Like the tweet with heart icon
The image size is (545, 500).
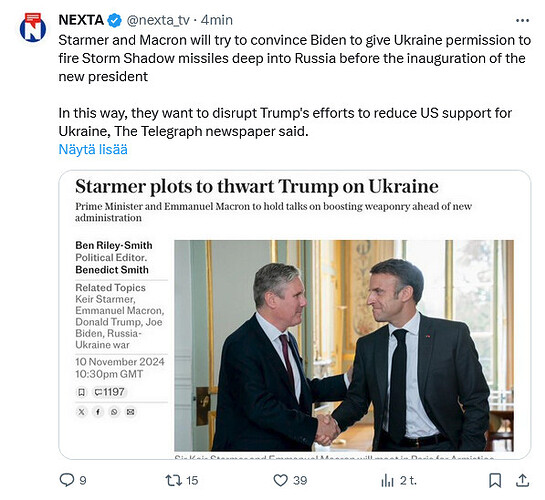(280, 480)
